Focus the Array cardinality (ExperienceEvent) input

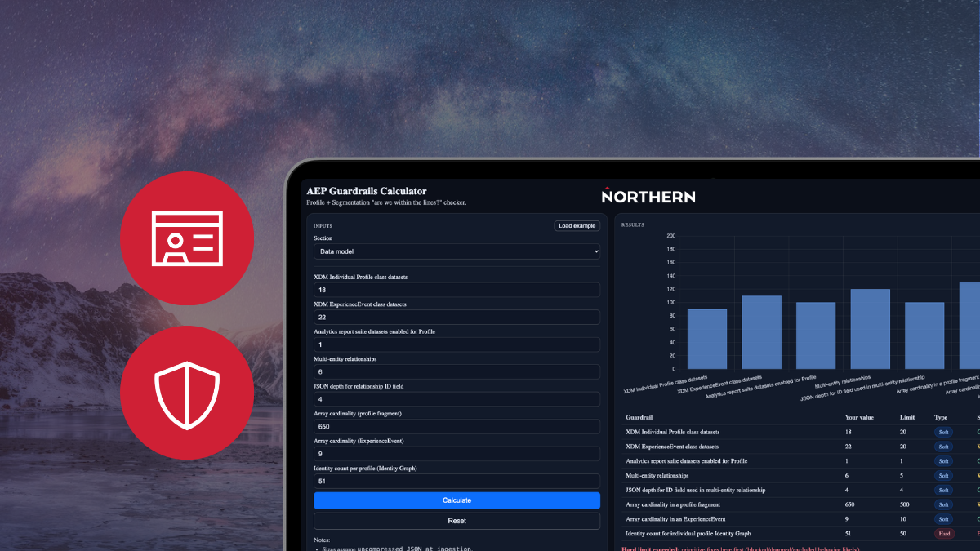pyautogui.click(x=457, y=454)
